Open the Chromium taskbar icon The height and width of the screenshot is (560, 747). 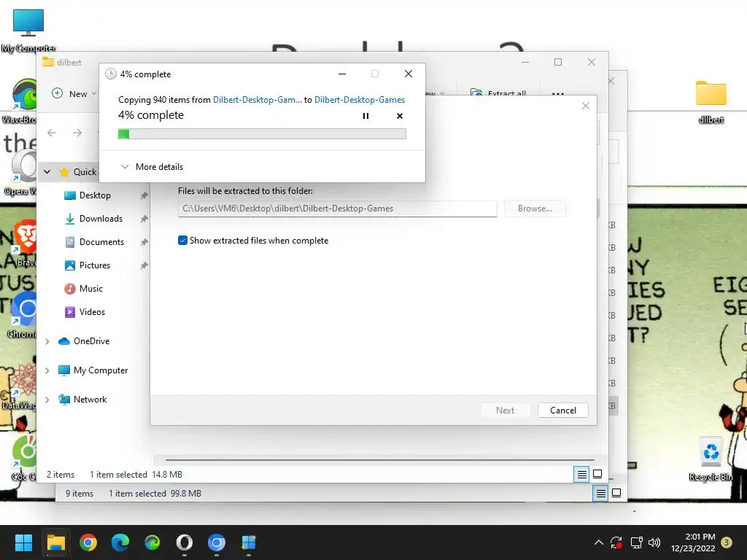pyautogui.click(x=216, y=542)
